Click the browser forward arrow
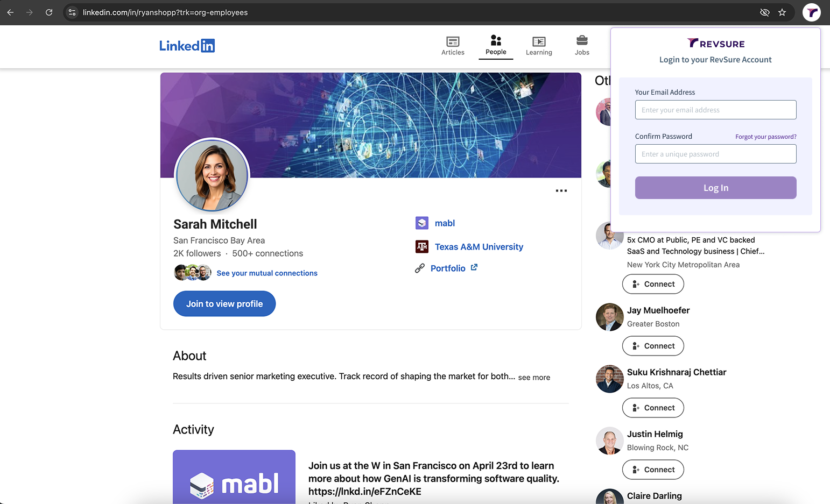 click(x=30, y=12)
